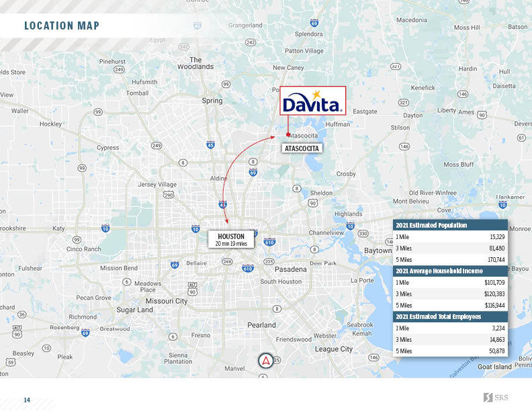Screen dimensions: 532x411
Task: Click The Woodlands city label
Action: (195, 63)
